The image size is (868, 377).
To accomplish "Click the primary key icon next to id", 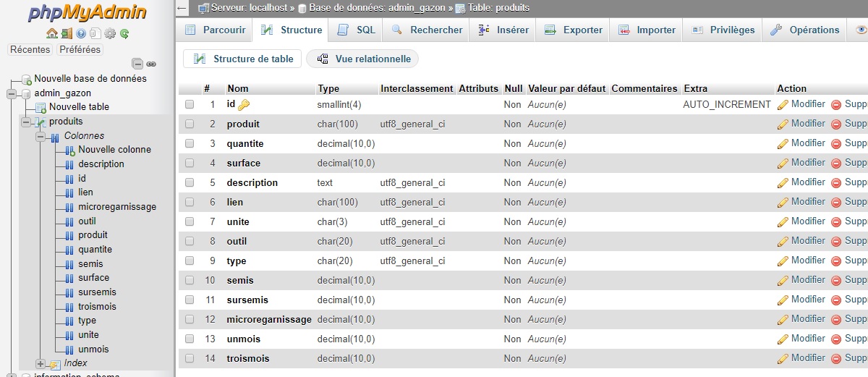I will (244, 105).
